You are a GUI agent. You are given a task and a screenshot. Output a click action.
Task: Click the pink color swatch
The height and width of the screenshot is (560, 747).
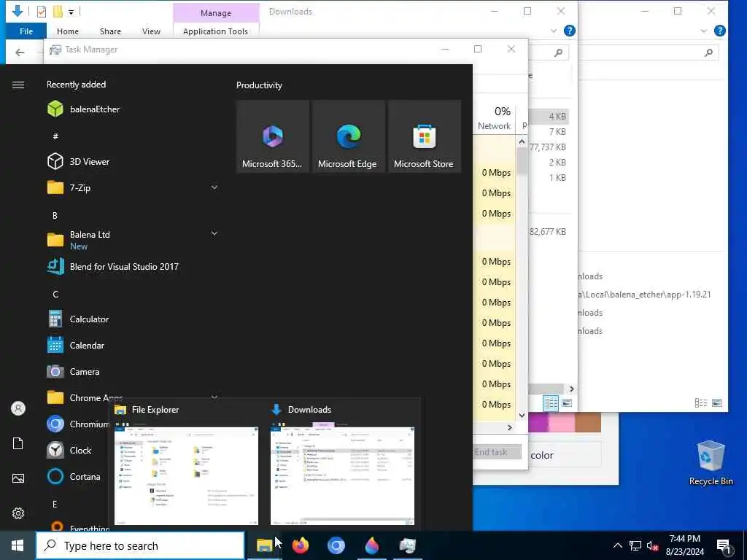pos(562,423)
